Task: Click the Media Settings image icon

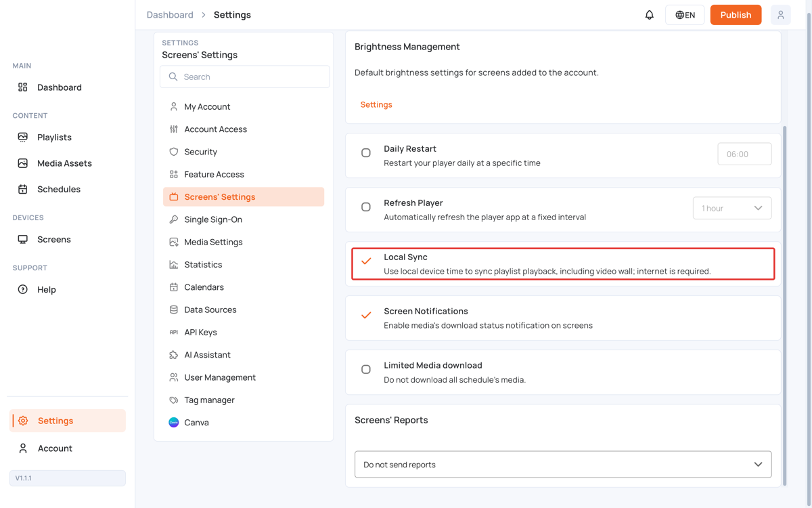Action: pyautogui.click(x=174, y=242)
